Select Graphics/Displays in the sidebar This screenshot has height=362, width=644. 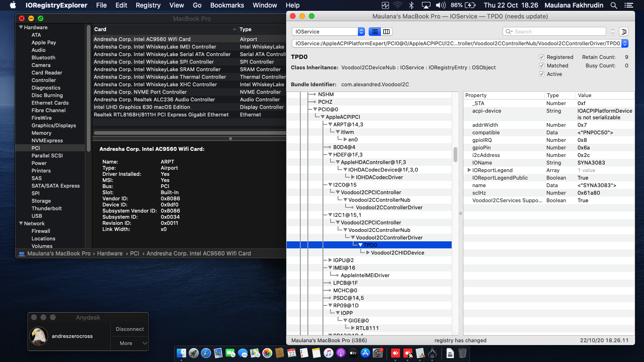[54, 125]
